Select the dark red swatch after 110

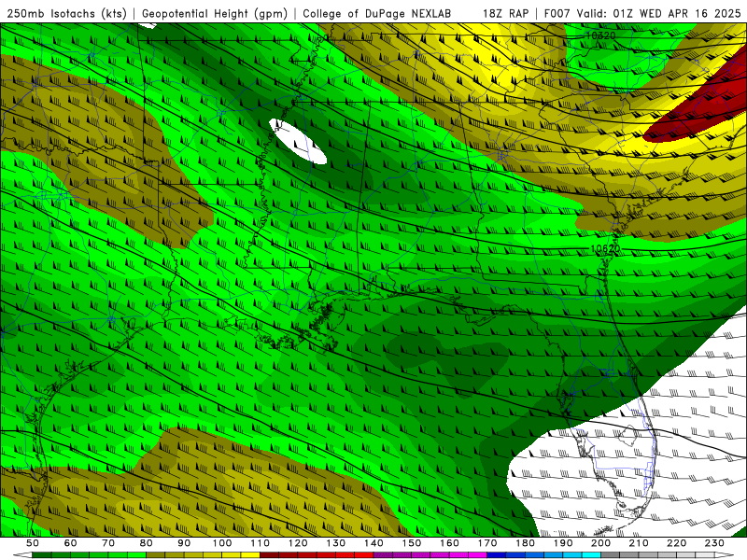pyautogui.click(x=269, y=555)
